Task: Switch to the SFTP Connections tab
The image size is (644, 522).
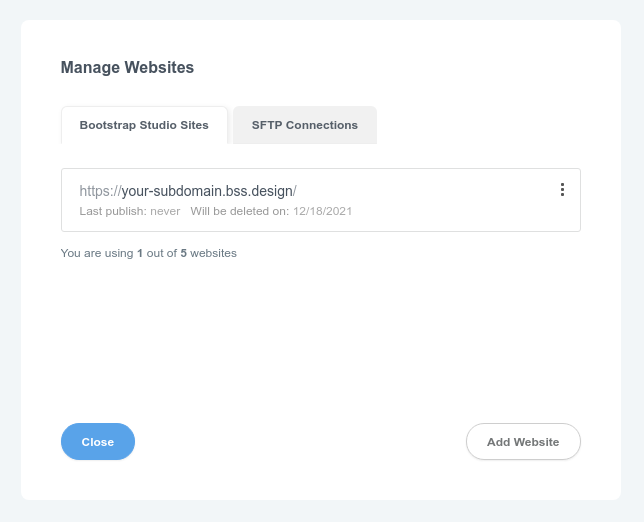Action: (x=305, y=125)
